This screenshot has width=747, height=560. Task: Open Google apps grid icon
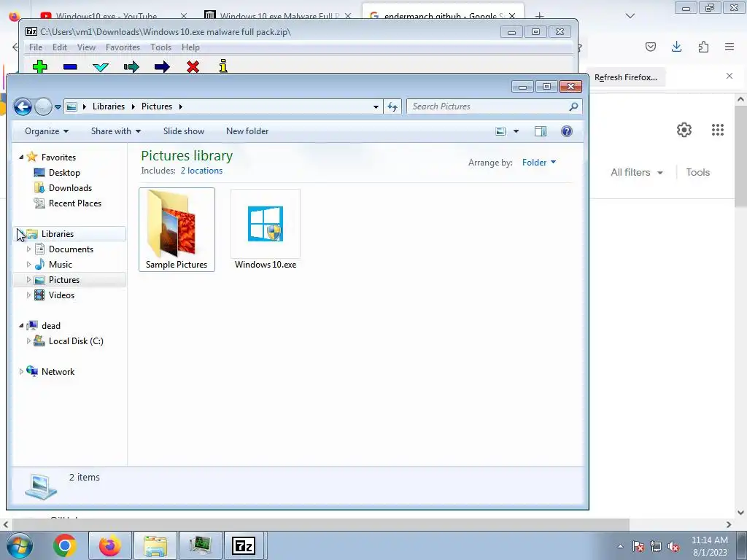(718, 130)
